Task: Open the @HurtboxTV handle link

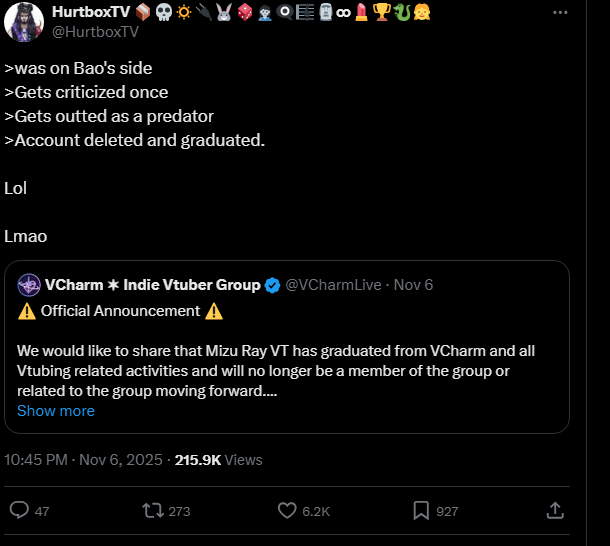Action: pyautogui.click(x=93, y=31)
